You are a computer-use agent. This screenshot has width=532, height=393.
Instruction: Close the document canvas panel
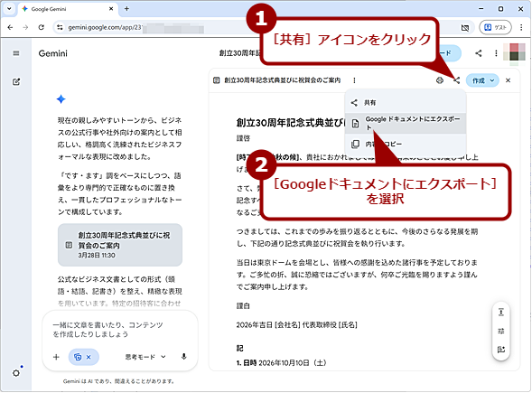click(x=508, y=80)
